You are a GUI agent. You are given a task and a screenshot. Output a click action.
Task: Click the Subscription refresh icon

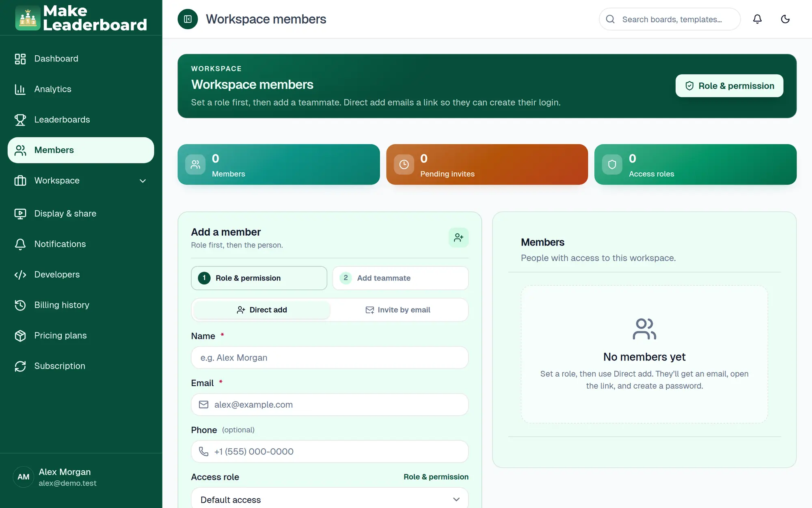[x=20, y=366]
